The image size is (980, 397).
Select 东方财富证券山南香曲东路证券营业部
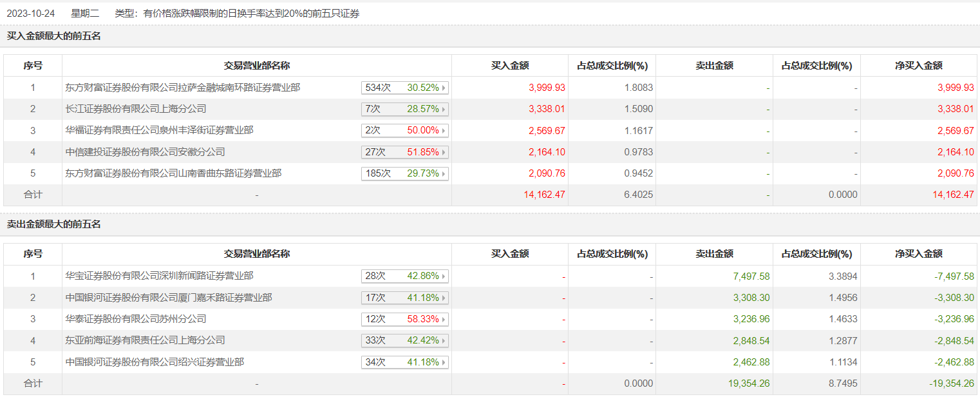point(174,173)
